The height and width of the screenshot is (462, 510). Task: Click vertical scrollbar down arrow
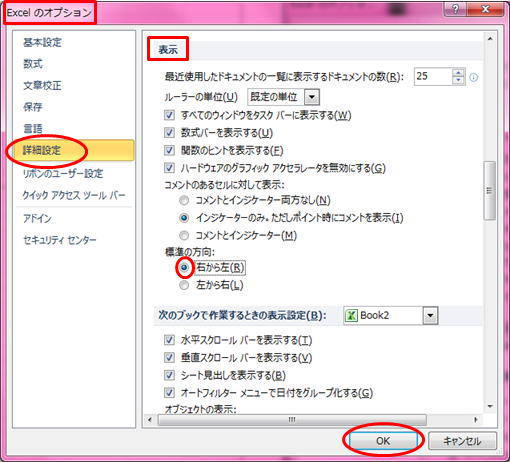tap(490, 406)
